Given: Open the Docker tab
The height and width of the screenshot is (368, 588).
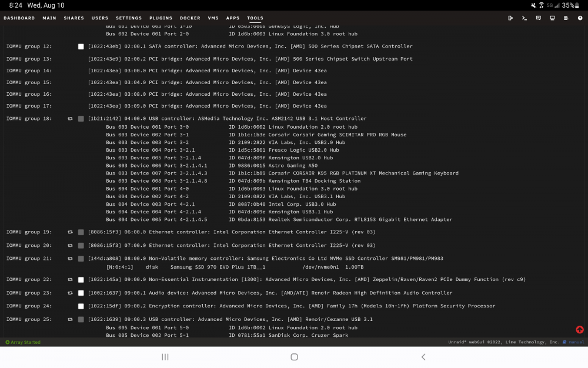Looking at the screenshot, I should click(190, 18).
